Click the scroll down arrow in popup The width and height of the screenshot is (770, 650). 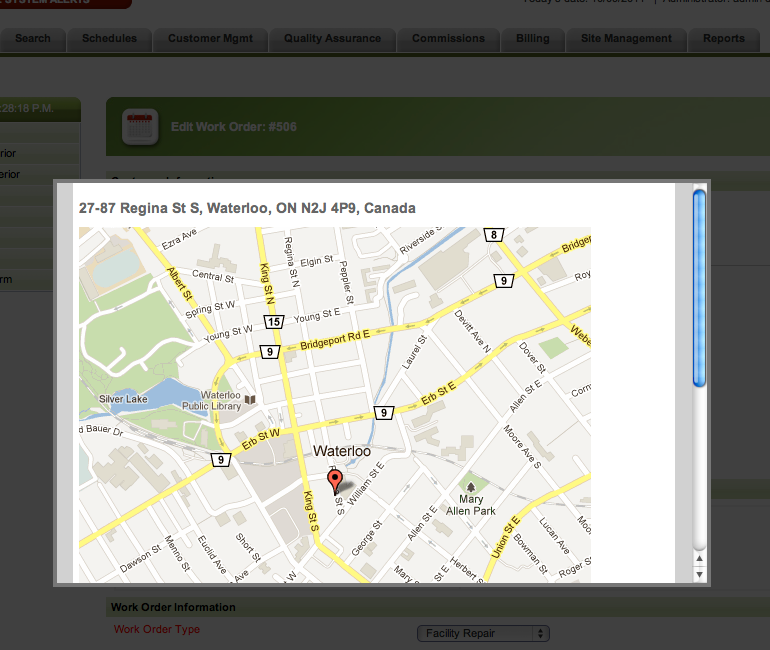point(699,574)
